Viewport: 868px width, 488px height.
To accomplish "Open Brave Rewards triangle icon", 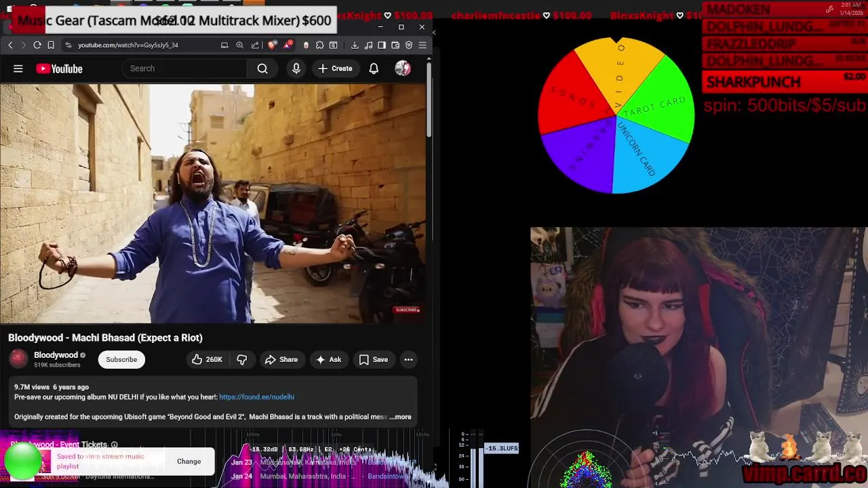I will (x=289, y=45).
